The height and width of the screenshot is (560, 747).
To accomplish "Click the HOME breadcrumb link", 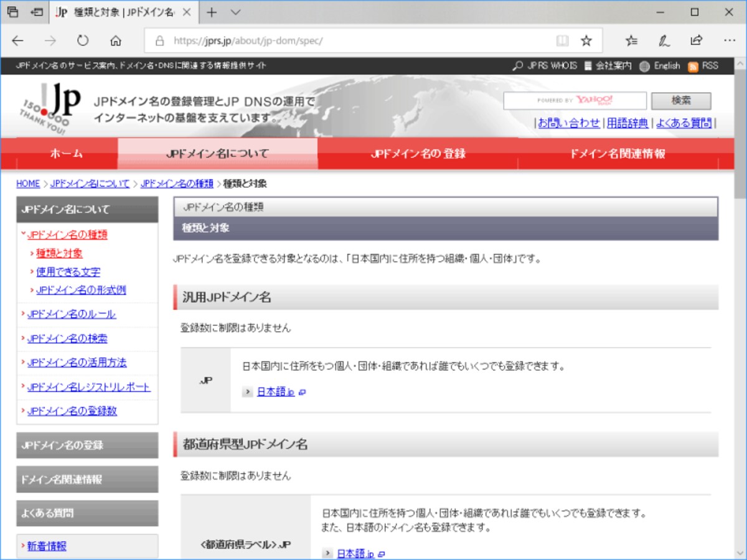I will click(x=28, y=184).
